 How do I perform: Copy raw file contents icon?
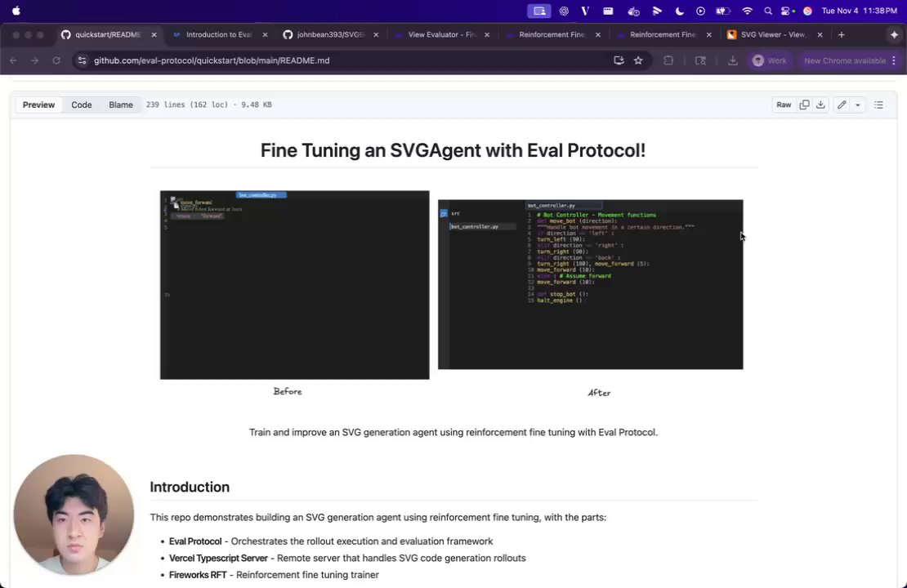coord(804,105)
